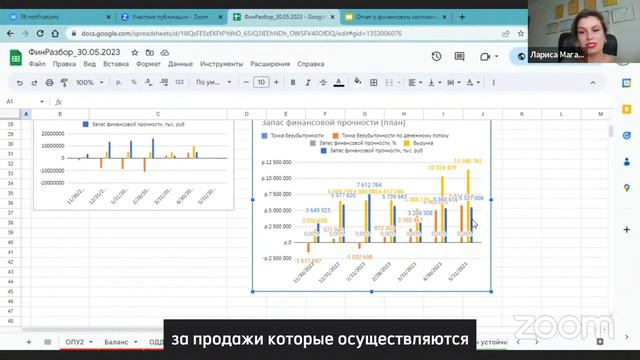The width and height of the screenshot is (640, 360).
Task: Check cloud save status icon
Action: click(165, 53)
